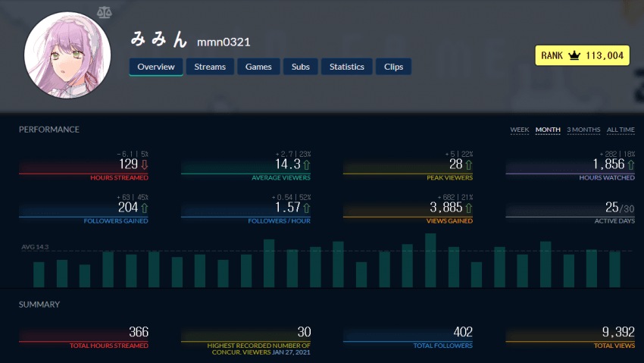Click the balance scale compare icon

(x=105, y=12)
